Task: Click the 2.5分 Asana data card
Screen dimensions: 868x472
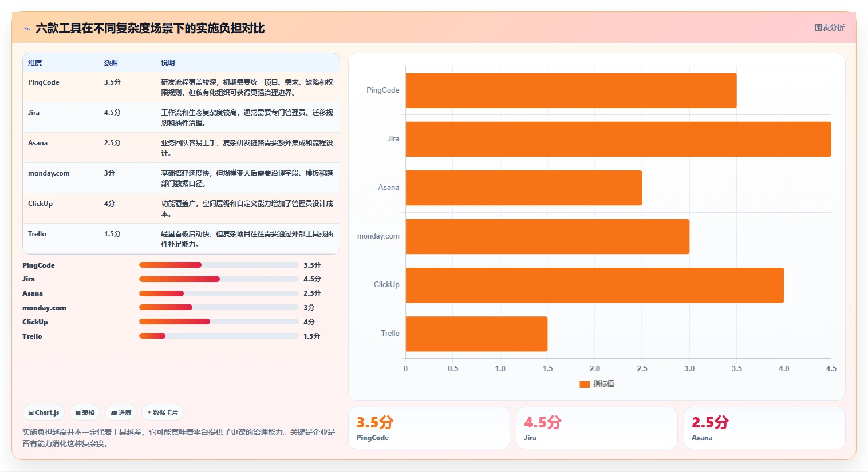Action: (764, 428)
